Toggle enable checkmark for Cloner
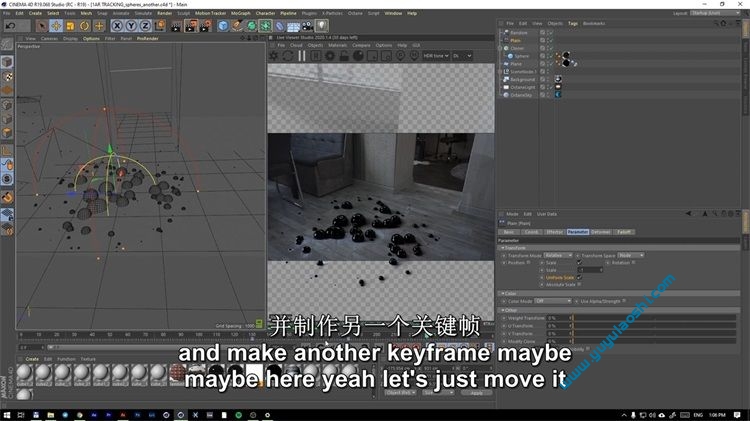The image size is (750, 421). point(550,48)
